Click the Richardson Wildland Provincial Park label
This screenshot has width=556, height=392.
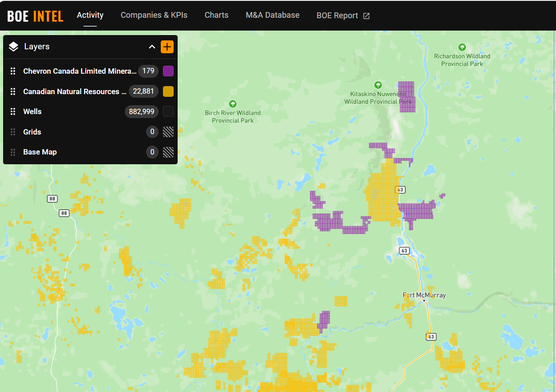point(462,60)
